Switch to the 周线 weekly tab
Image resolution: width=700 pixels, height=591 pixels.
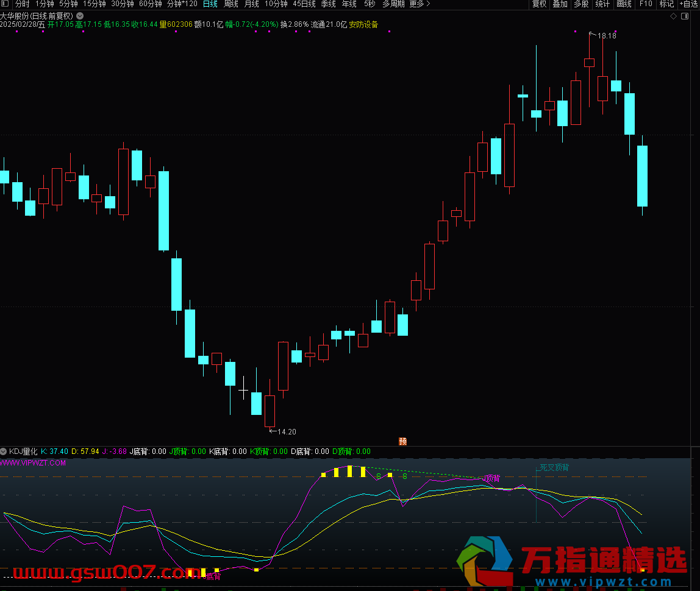coord(231,4)
